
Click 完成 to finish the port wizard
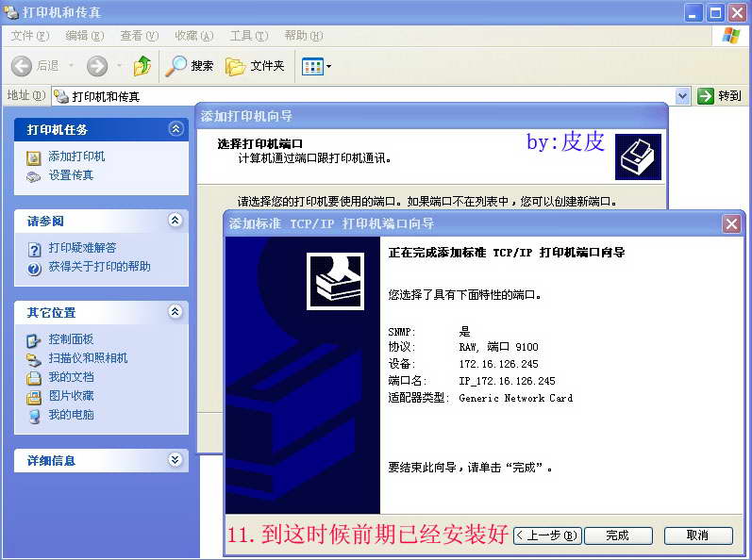coord(618,535)
